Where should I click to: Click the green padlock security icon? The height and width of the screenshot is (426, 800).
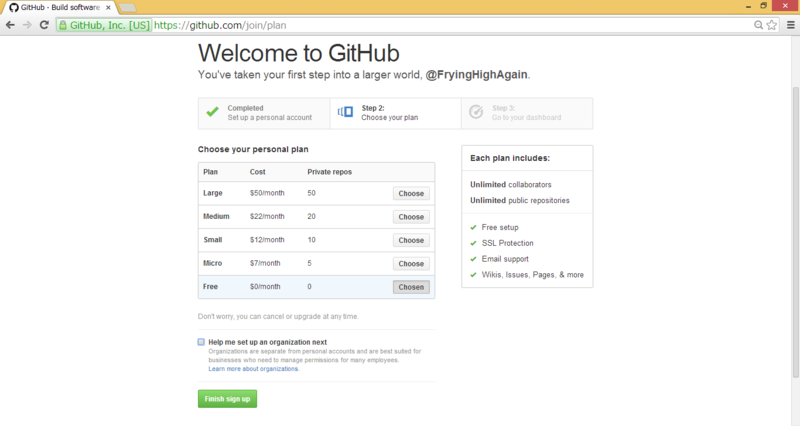(63, 25)
